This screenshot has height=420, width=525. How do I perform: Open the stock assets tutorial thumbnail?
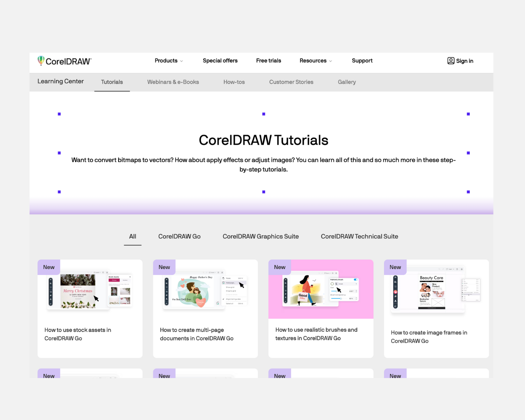pyautogui.click(x=90, y=289)
